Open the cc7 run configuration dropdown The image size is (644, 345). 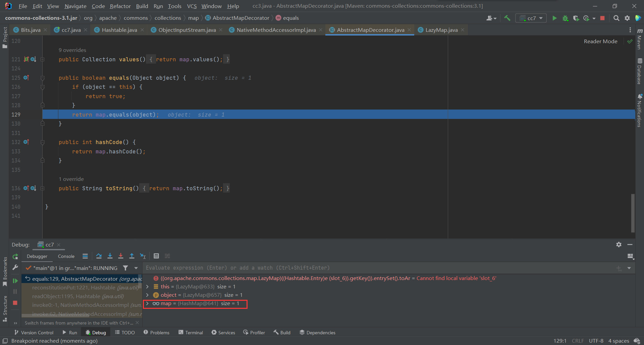(531, 18)
